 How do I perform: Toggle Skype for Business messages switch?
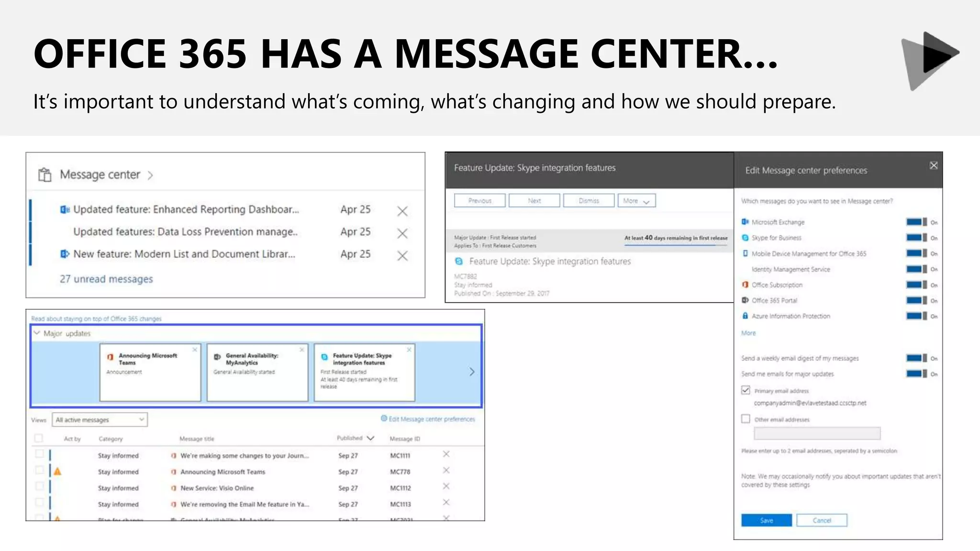pyautogui.click(x=916, y=238)
